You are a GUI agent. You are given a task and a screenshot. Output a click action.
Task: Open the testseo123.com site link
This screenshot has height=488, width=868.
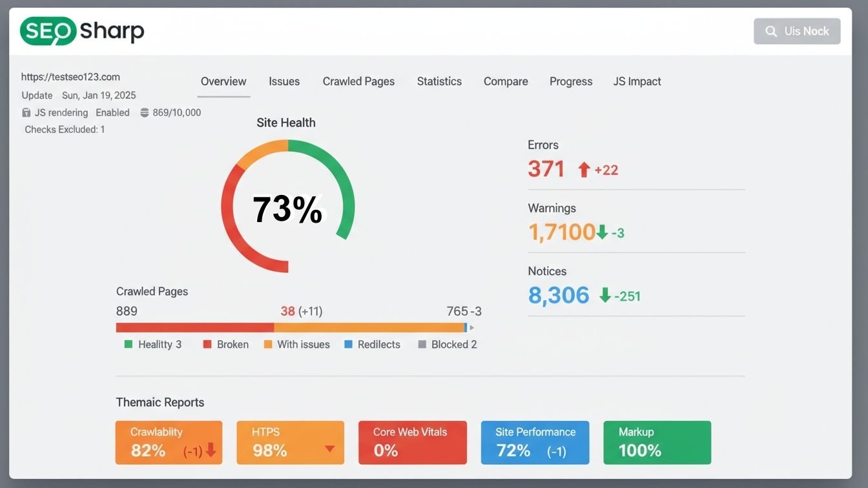pos(70,76)
